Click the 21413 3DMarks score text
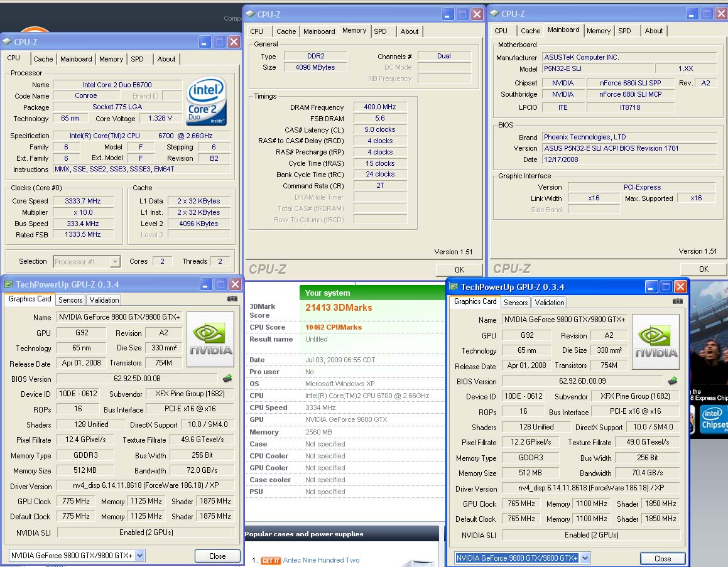This screenshot has height=567, width=728. tap(339, 308)
